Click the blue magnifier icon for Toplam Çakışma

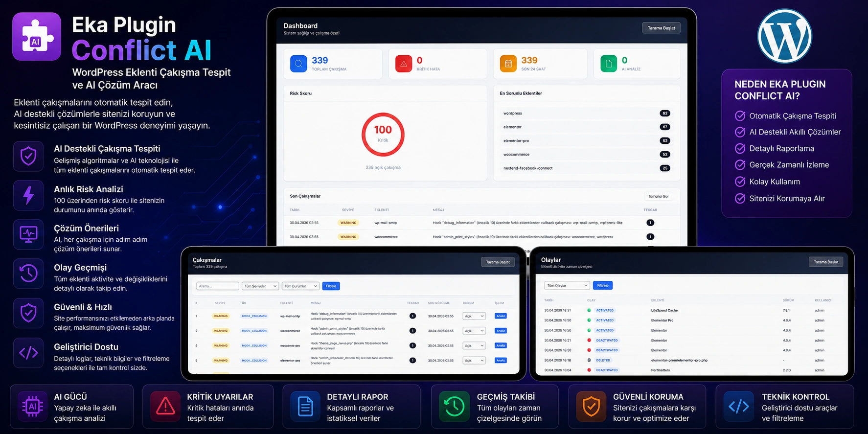[x=298, y=64]
